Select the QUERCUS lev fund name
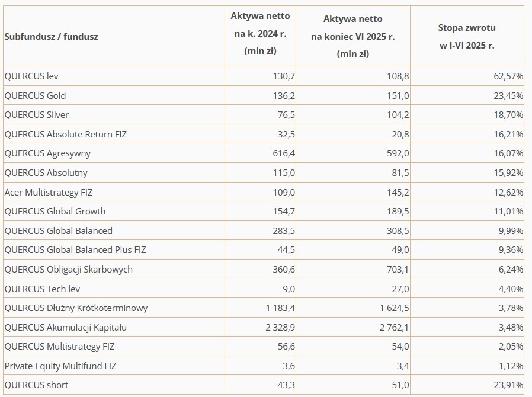This screenshot has width=532, height=397. point(31,76)
